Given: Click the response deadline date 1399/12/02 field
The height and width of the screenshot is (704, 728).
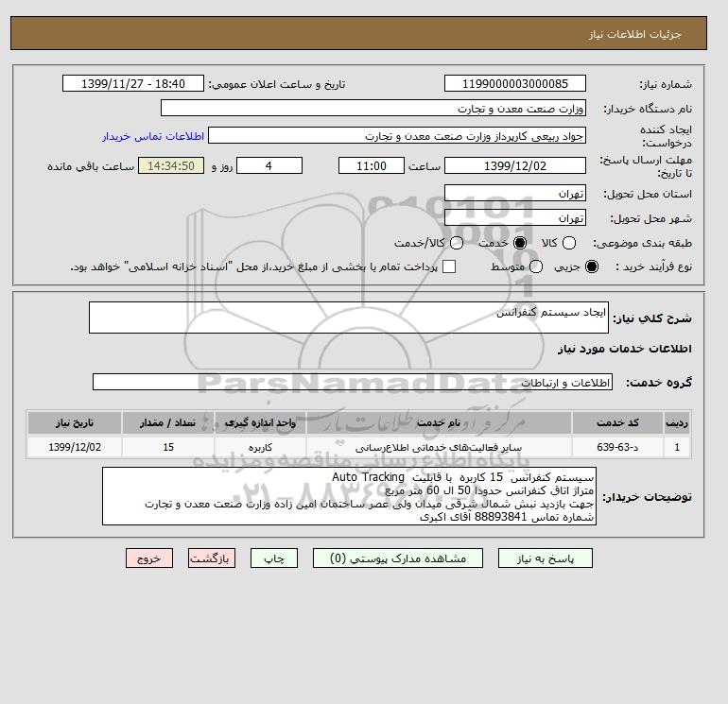Looking at the screenshot, I should (515, 165).
